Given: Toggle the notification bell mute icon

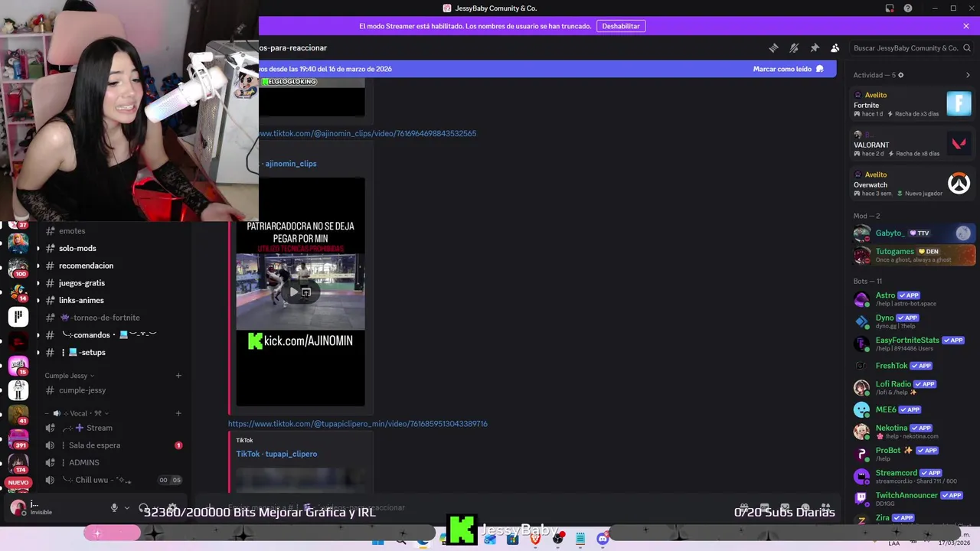Looking at the screenshot, I should (x=794, y=47).
